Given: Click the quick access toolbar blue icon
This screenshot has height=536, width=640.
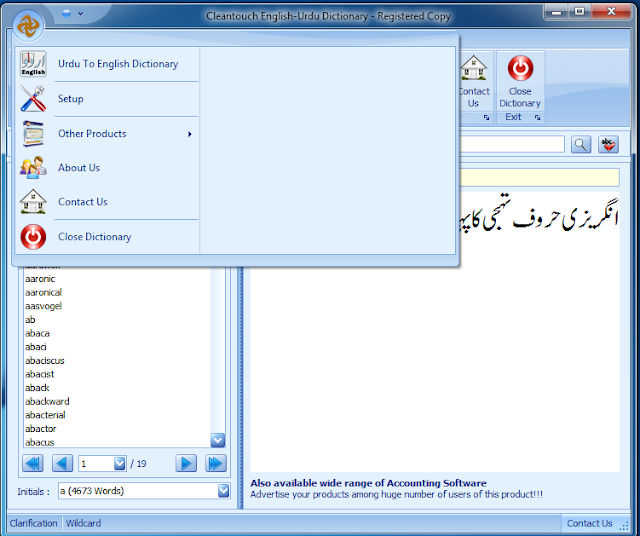Looking at the screenshot, I should [x=66, y=13].
